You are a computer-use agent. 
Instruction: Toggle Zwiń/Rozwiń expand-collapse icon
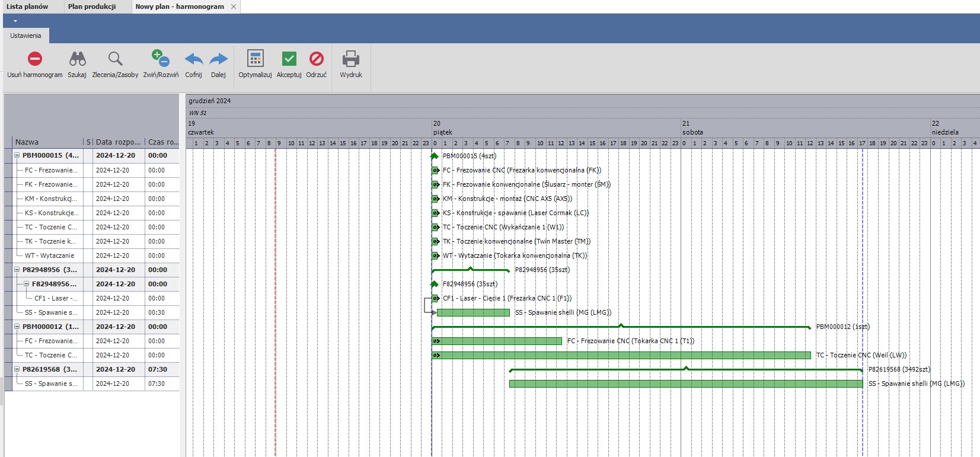click(x=160, y=59)
